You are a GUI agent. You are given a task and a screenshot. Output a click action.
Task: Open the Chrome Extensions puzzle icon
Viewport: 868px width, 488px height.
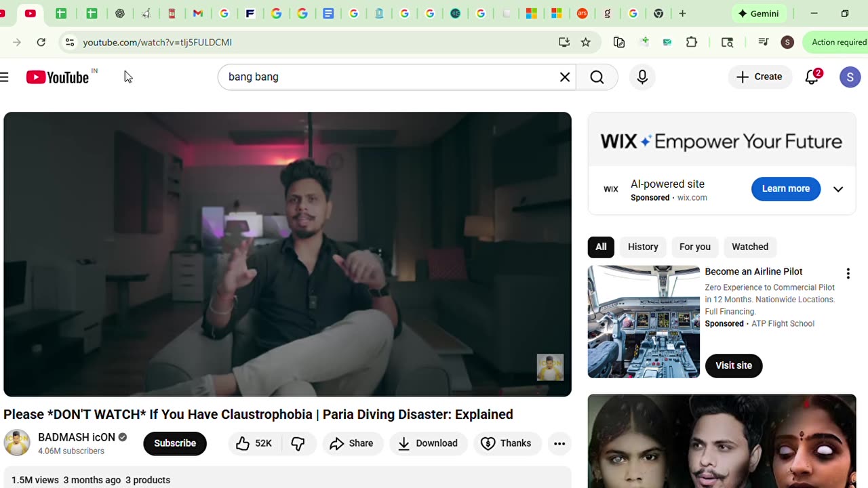[692, 42]
